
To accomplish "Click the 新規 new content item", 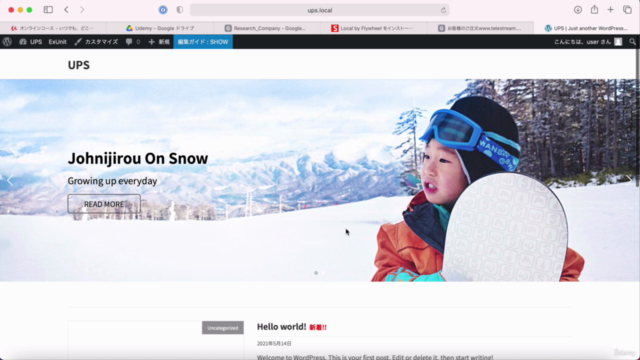I will [x=159, y=42].
